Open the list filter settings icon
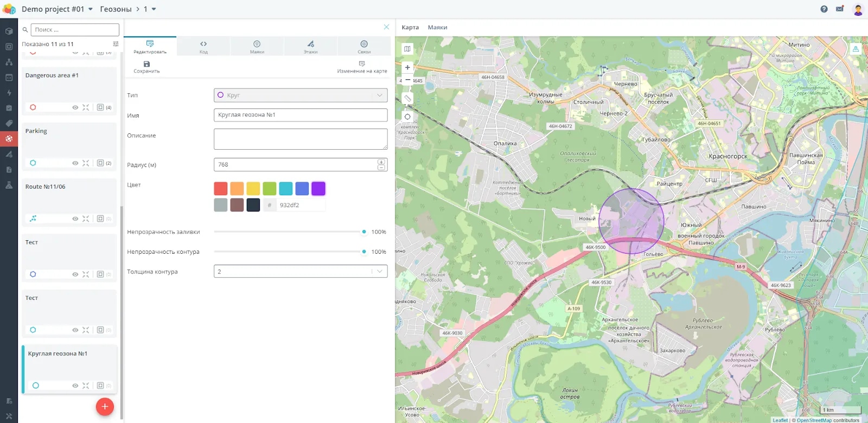The height and width of the screenshot is (423, 868). [116, 44]
